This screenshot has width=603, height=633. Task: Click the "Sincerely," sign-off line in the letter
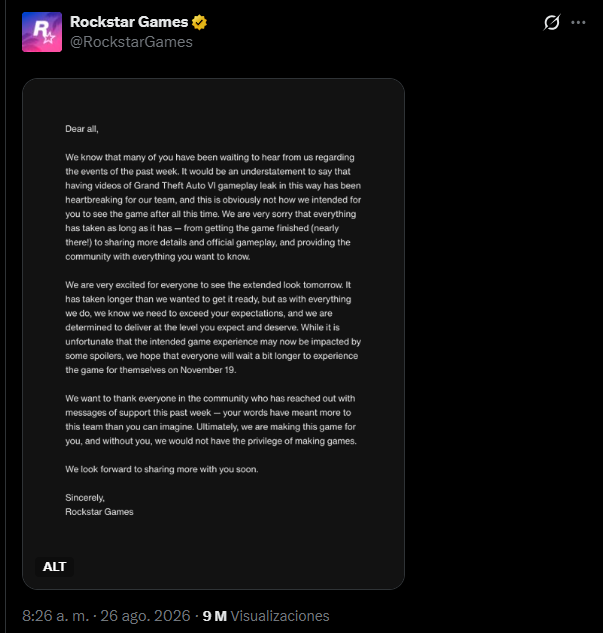tap(85, 498)
